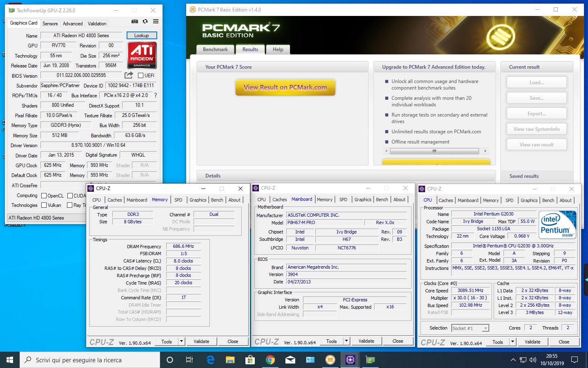
Task: Open the GPU-Z hamburger menu
Action: click(156, 21)
